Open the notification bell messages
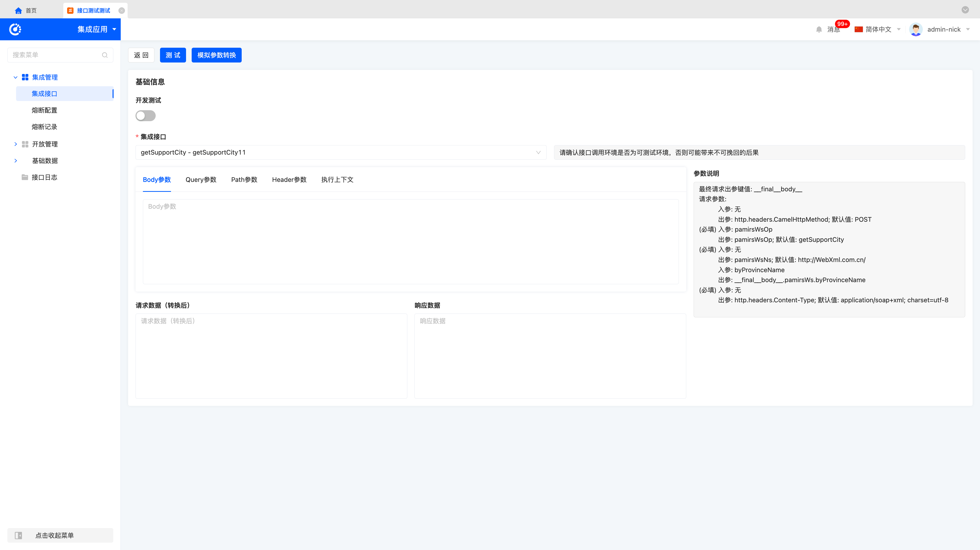 coord(819,29)
